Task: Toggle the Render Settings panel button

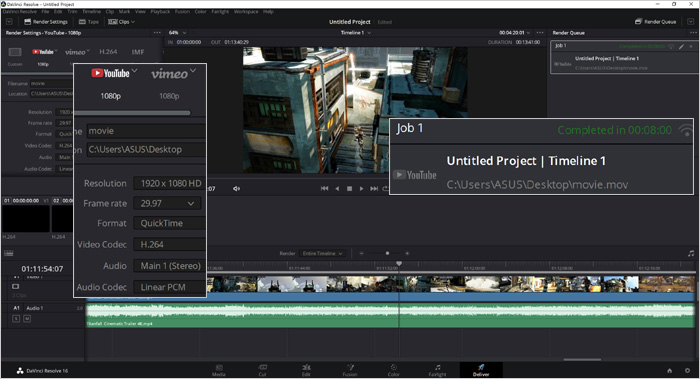Action: click(x=46, y=21)
